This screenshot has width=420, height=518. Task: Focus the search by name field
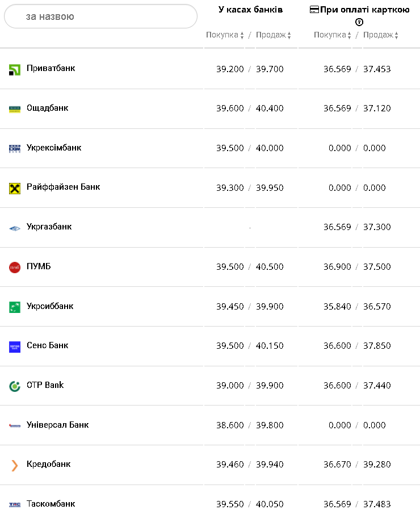[100, 16]
